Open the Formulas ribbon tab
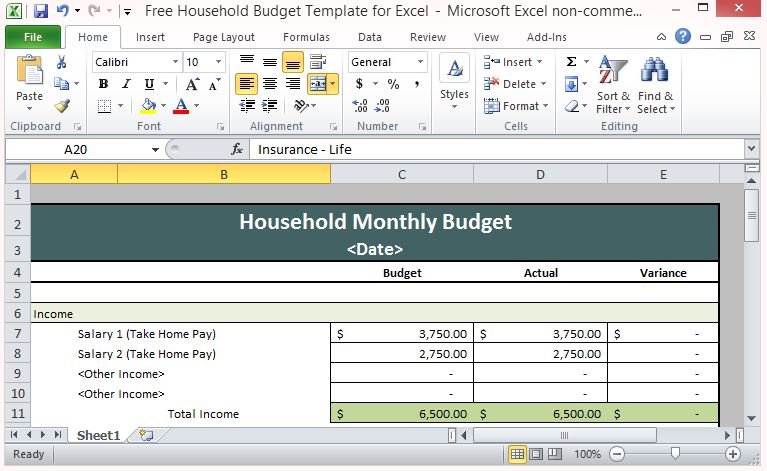Viewport: 767px width, 471px height. (306, 37)
